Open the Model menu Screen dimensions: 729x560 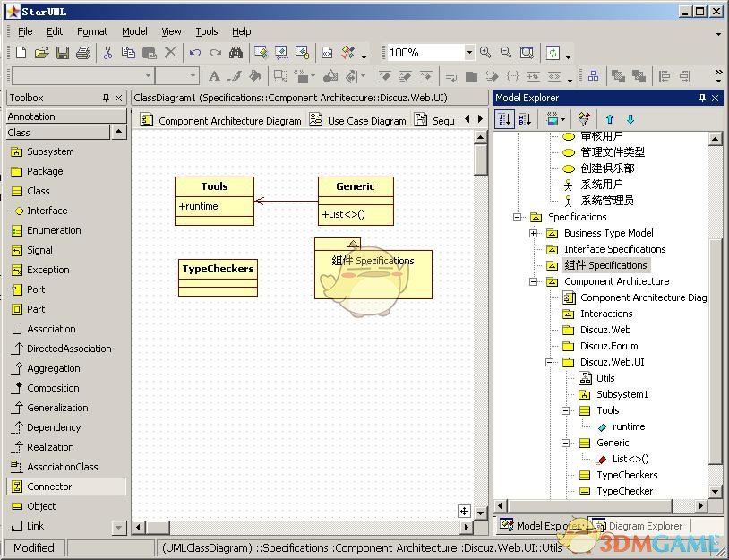pyautogui.click(x=134, y=30)
